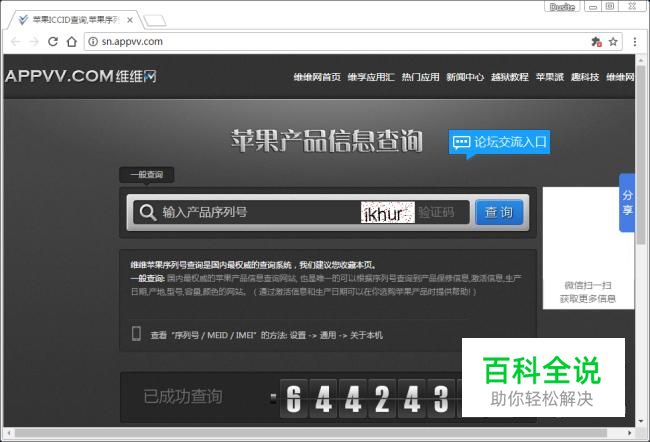Click the 微信扫一扫 text
650x442 pixels.
click(588, 285)
